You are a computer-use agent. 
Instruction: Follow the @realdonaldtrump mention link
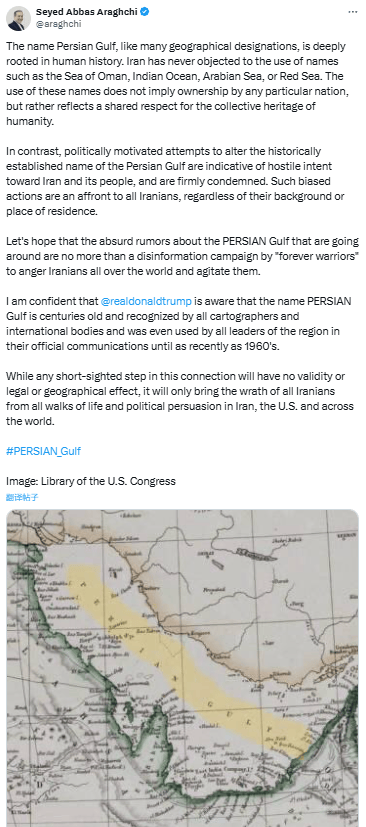point(146,302)
